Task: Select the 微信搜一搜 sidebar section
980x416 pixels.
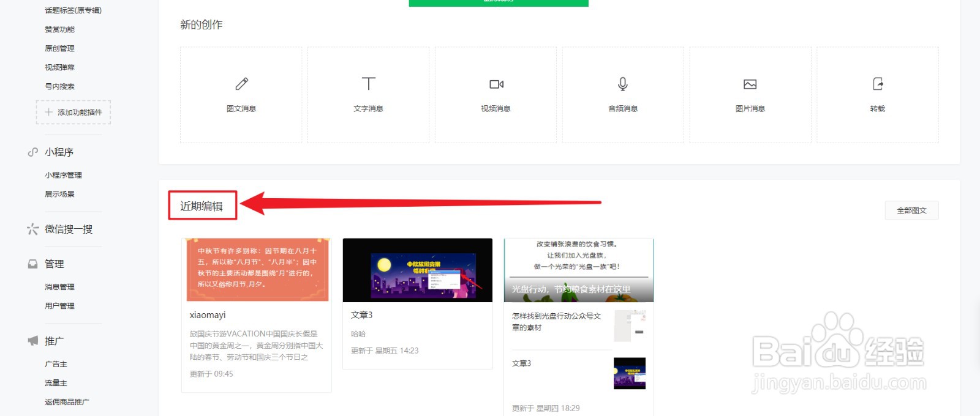Action: (68, 229)
